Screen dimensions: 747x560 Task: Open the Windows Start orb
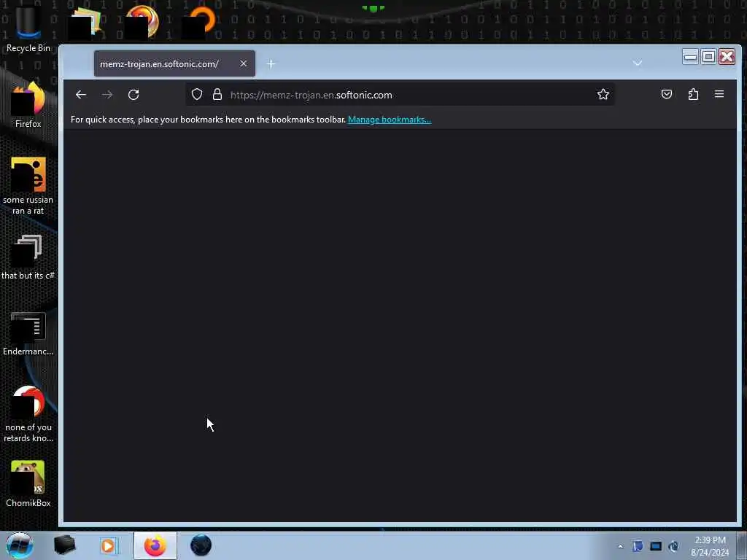19,545
